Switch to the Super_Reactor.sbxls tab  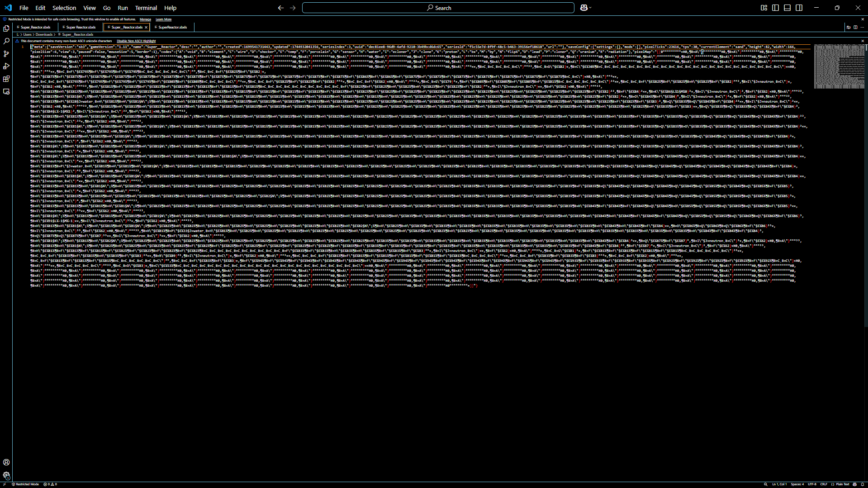(35, 27)
